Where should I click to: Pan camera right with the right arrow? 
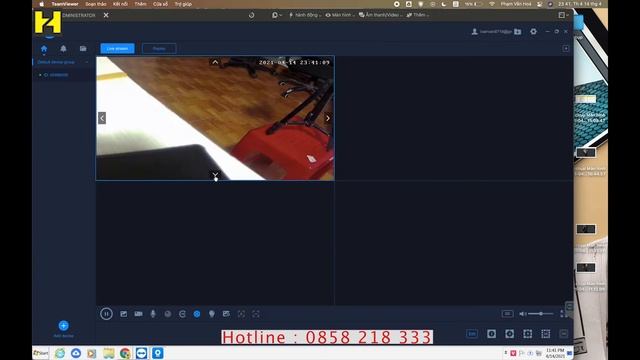coord(328,118)
